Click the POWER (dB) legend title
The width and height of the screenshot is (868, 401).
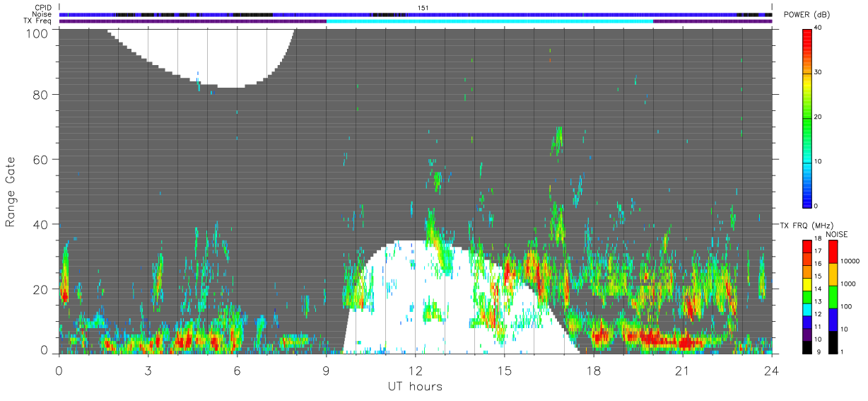tap(807, 15)
